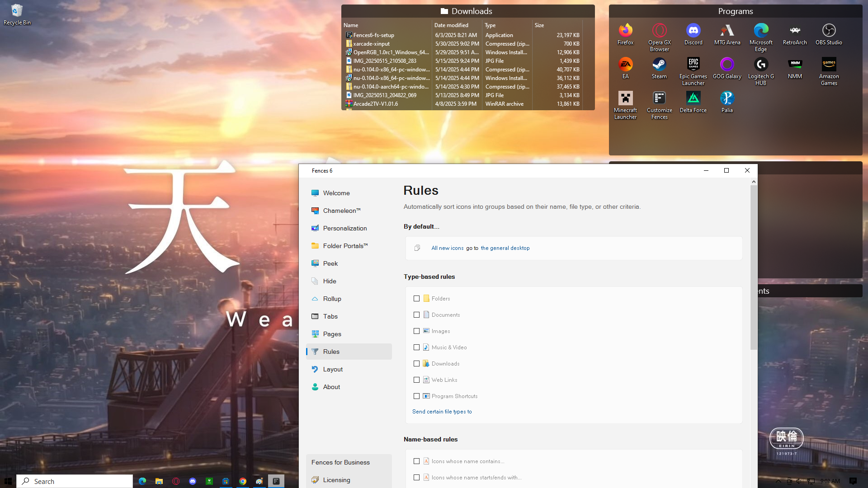Open the RetroArch program icon

point(795,34)
